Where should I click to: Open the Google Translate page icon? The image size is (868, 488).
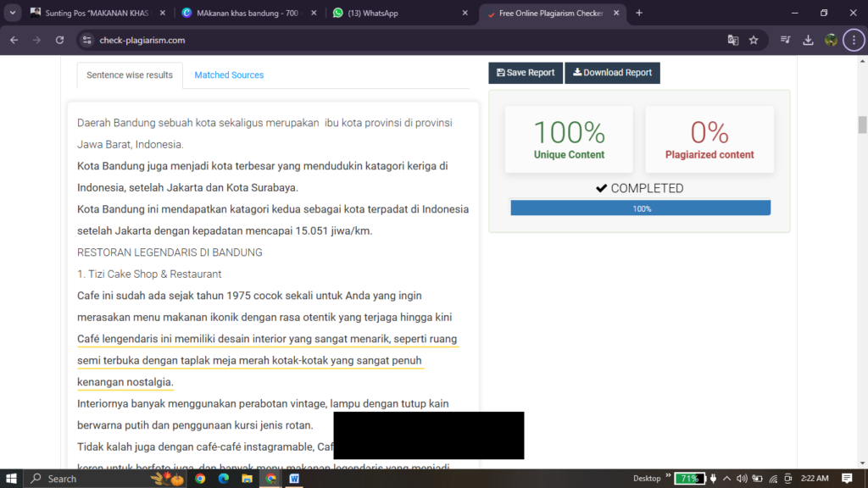tap(731, 40)
